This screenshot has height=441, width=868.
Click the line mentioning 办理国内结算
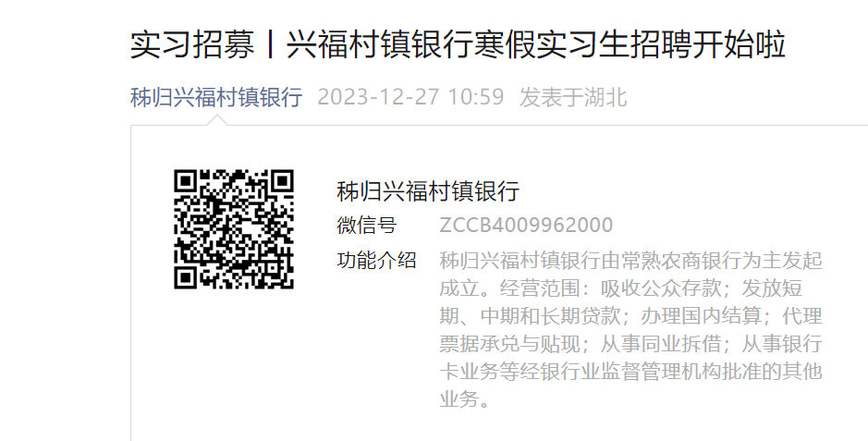631,316
